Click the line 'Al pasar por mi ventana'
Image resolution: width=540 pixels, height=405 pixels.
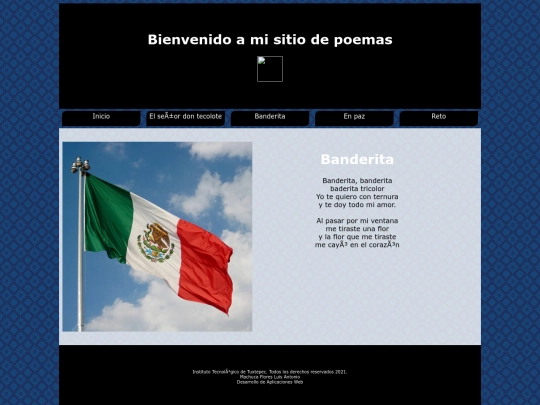click(x=357, y=221)
